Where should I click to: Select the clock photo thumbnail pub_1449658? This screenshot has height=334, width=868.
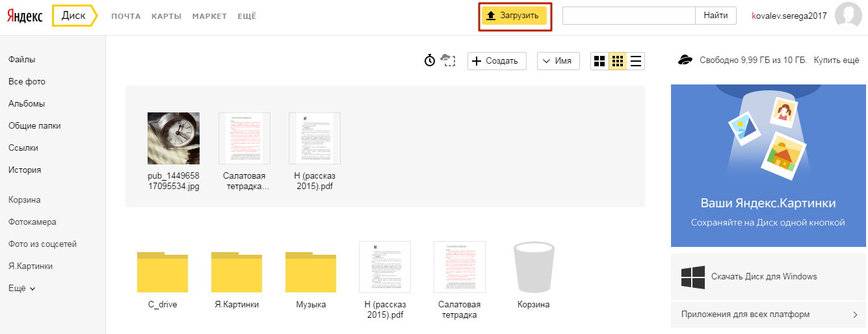click(x=174, y=138)
